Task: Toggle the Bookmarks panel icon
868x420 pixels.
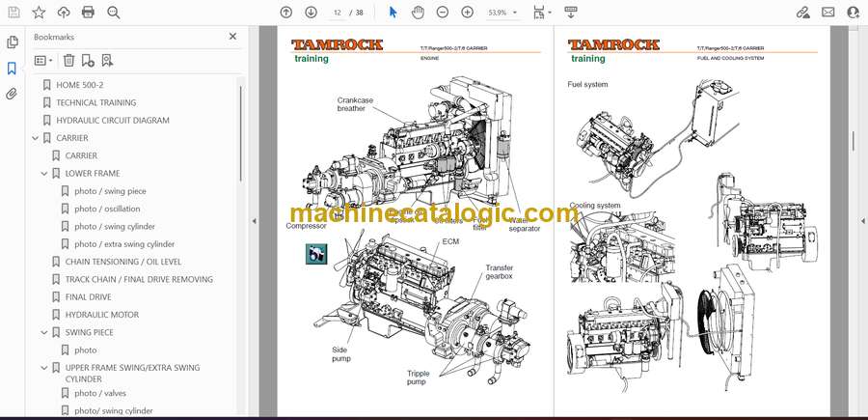Action: click(x=12, y=69)
